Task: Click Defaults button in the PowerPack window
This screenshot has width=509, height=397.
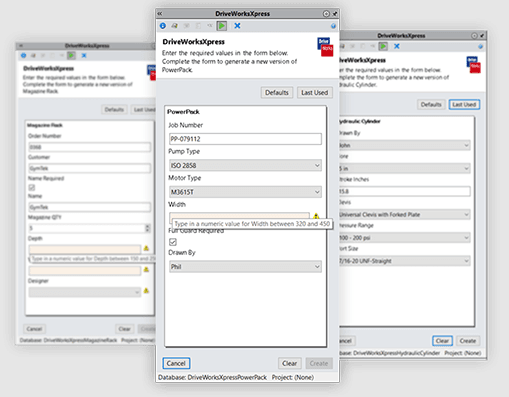Action: coord(277,93)
